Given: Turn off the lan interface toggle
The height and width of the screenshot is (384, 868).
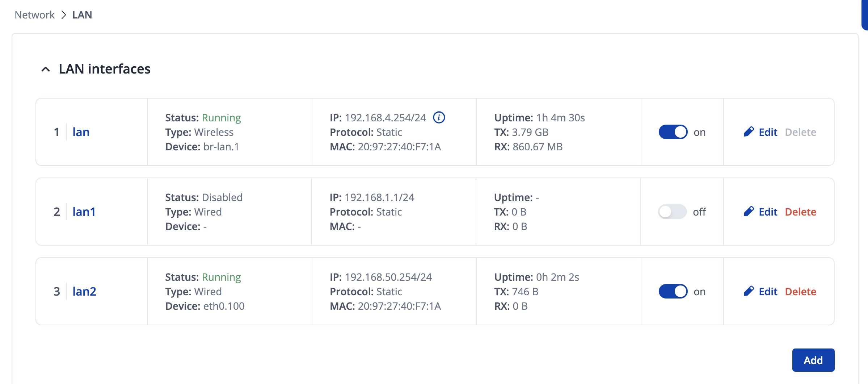Looking at the screenshot, I should 673,132.
